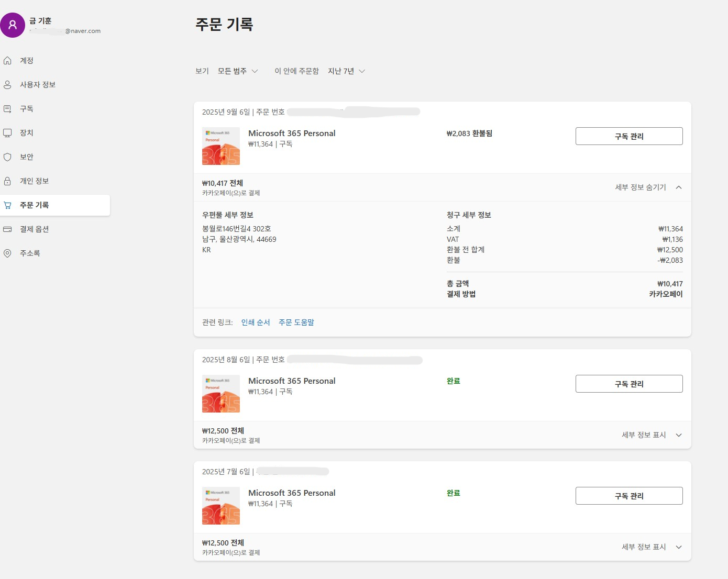Open the 인쇄 순서 link
The width and height of the screenshot is (728, 579).
tap(256, 322)
